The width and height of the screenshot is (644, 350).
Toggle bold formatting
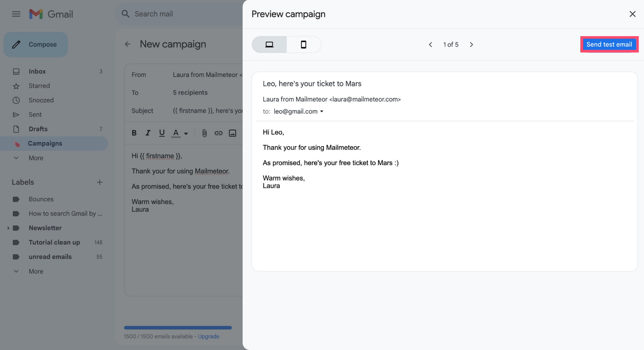[134, 133]
